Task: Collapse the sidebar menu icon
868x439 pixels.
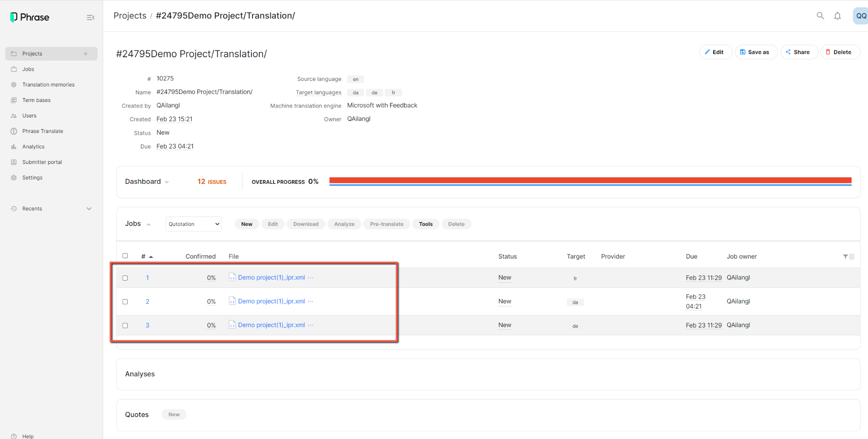Action: coord(90,18)
